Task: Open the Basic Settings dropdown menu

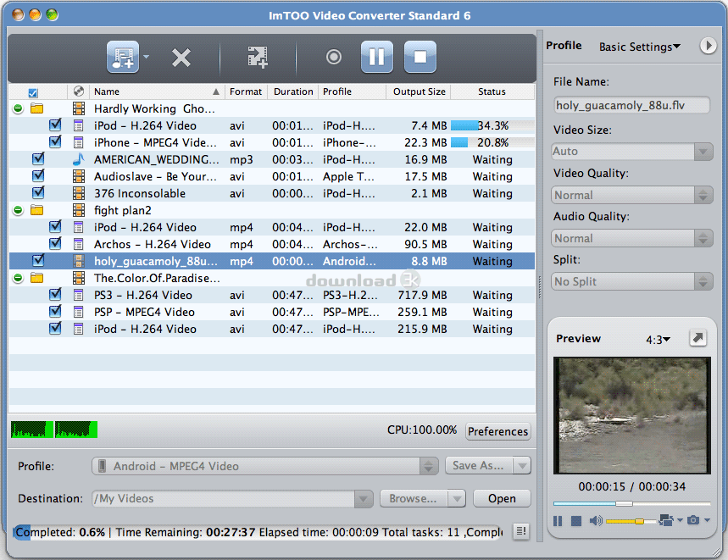Action: pos(640,47)
